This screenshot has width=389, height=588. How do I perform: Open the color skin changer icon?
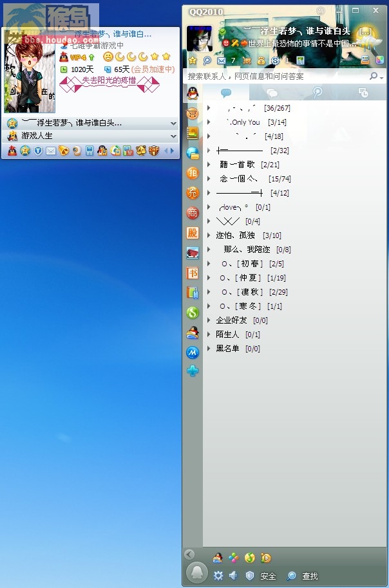pos(379,60)
